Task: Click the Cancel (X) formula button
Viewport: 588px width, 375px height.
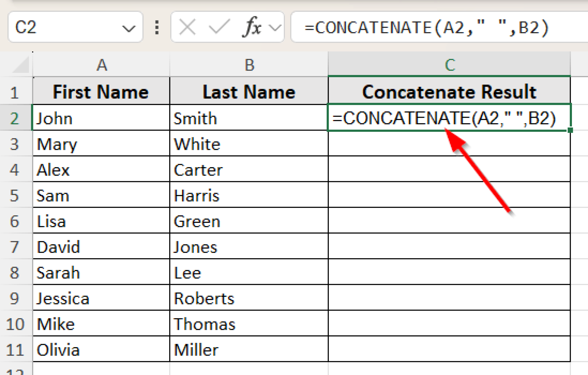Action: pyautogui.click(x=187, y=28)
